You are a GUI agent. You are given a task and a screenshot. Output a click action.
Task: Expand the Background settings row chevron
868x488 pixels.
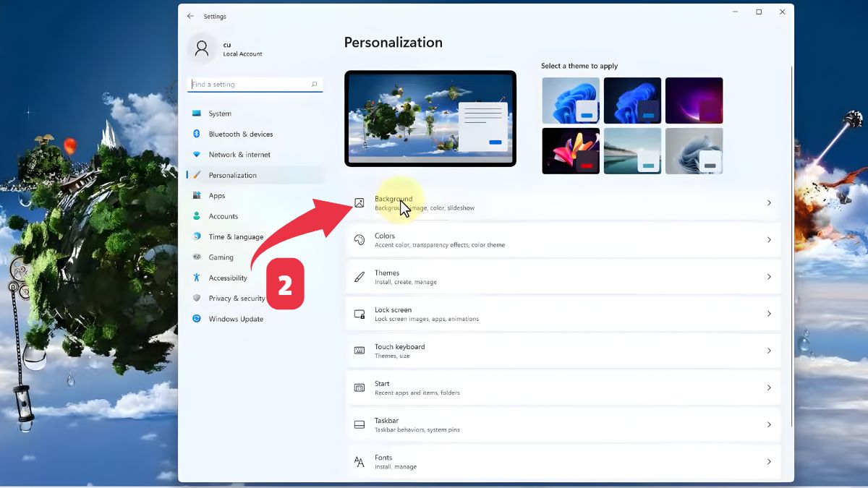tap(769, 203)
